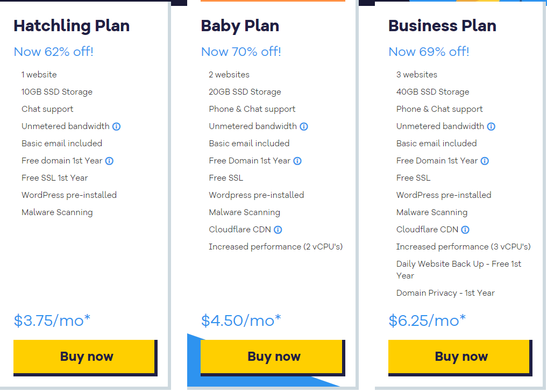The height and width of the screenshot is (392, 547).
Task: Click the Now 62% off text
Action: [53, 52]
